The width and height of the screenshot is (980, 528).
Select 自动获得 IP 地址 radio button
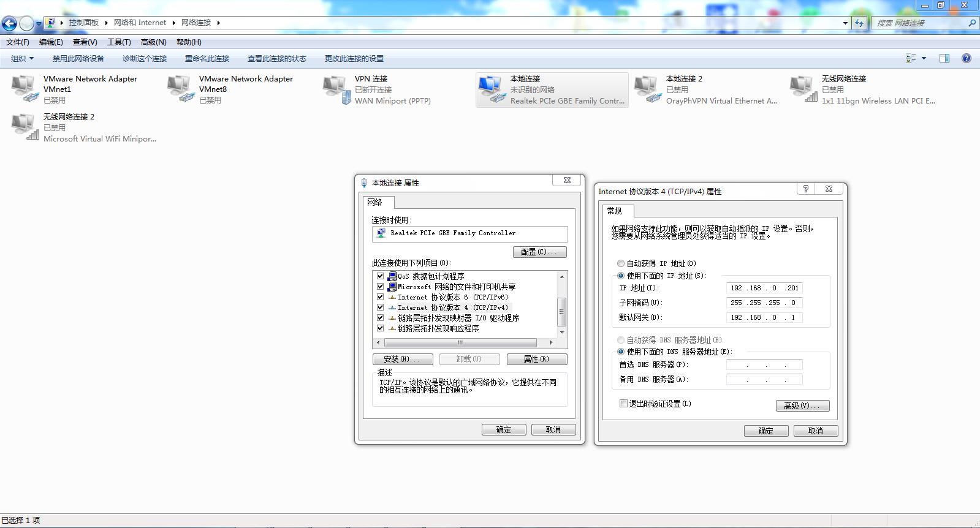click(621, 263)
